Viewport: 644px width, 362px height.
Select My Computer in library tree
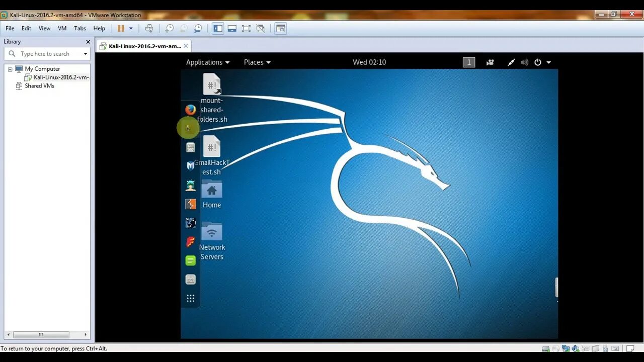(42, 69)
